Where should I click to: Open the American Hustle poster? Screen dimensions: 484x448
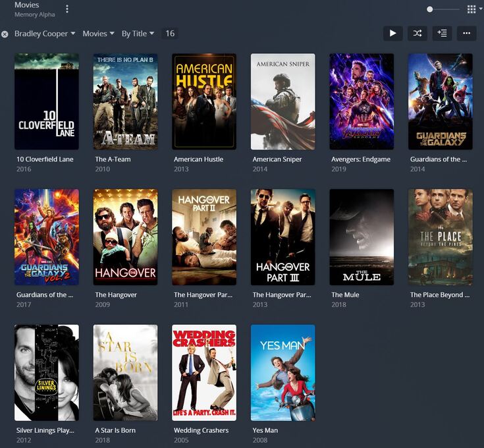tap(204, 101)
